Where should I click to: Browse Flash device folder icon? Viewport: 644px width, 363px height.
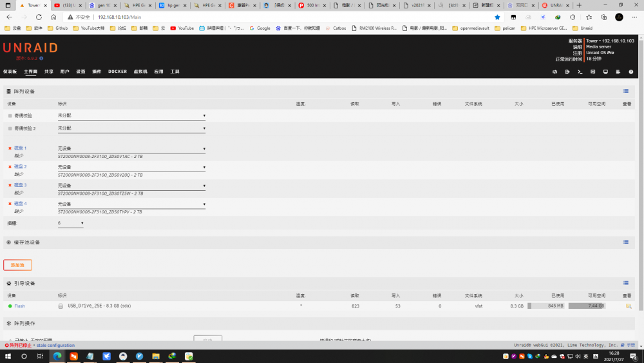click(629, 306)
